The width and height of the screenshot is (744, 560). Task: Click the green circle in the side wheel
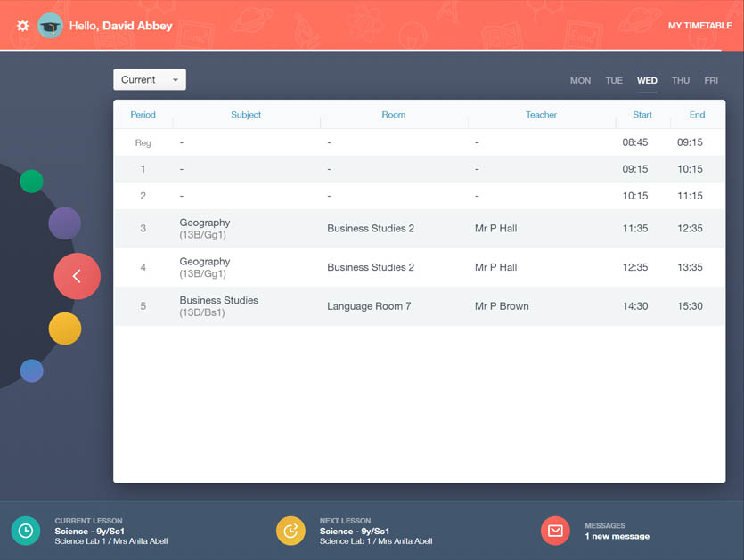point(31,181)
